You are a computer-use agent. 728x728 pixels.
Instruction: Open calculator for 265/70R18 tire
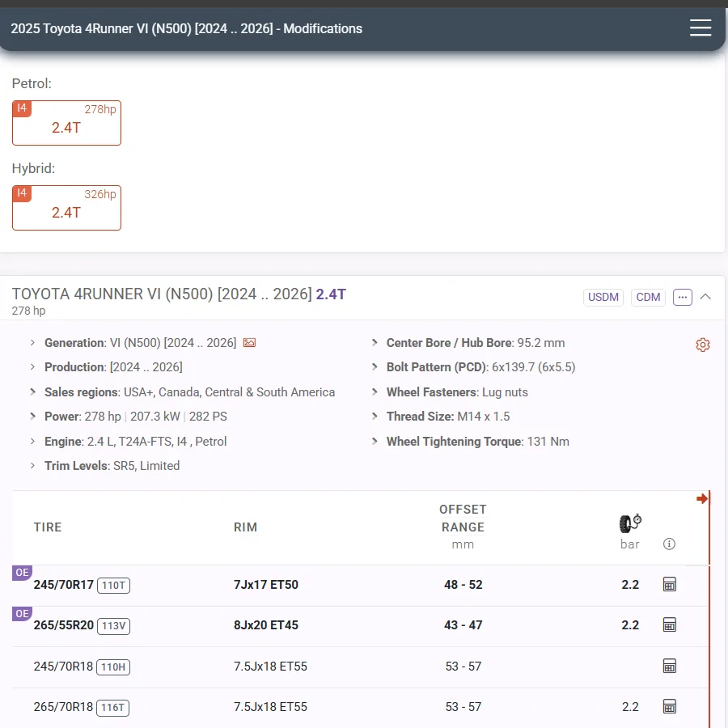[669, 707]
